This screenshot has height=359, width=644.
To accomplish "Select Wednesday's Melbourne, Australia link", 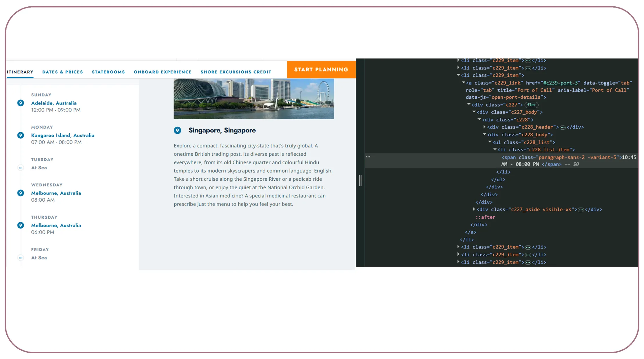I will pyautogui.click(x=56, y=193).
